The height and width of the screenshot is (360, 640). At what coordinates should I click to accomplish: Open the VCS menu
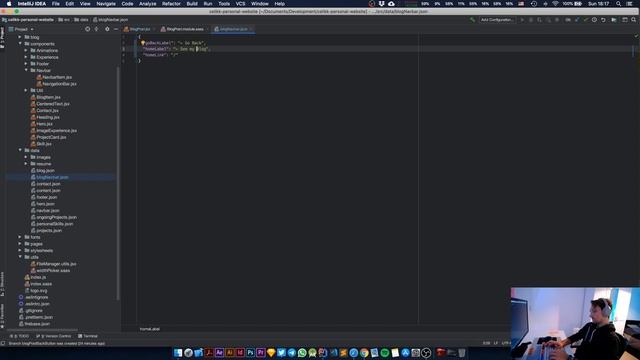click(240, 4)
